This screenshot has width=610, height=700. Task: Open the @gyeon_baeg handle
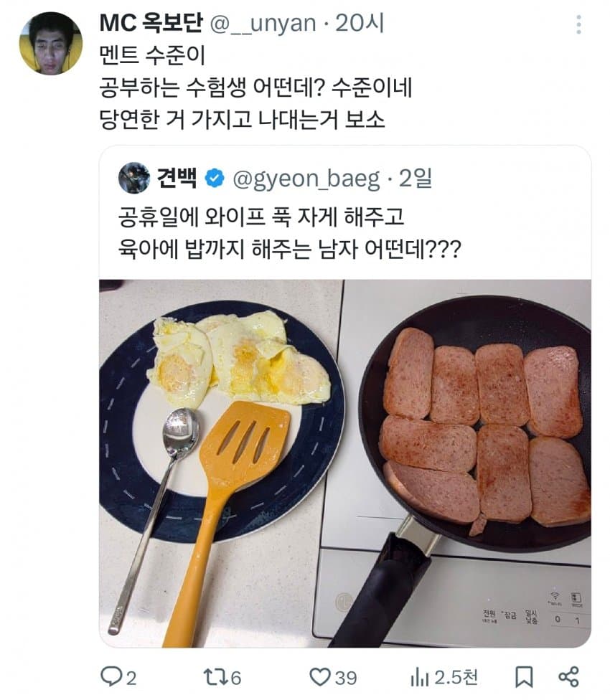tap(307, 179)
